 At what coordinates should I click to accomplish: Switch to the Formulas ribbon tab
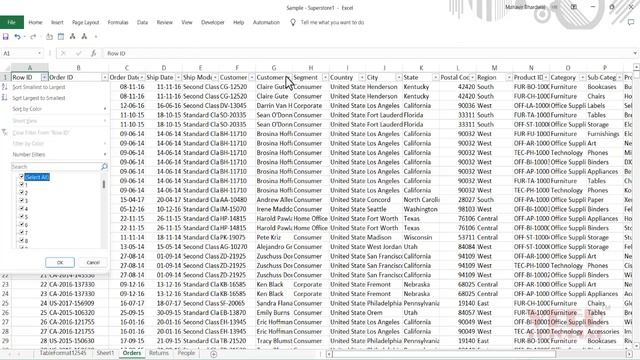[118, 22]
